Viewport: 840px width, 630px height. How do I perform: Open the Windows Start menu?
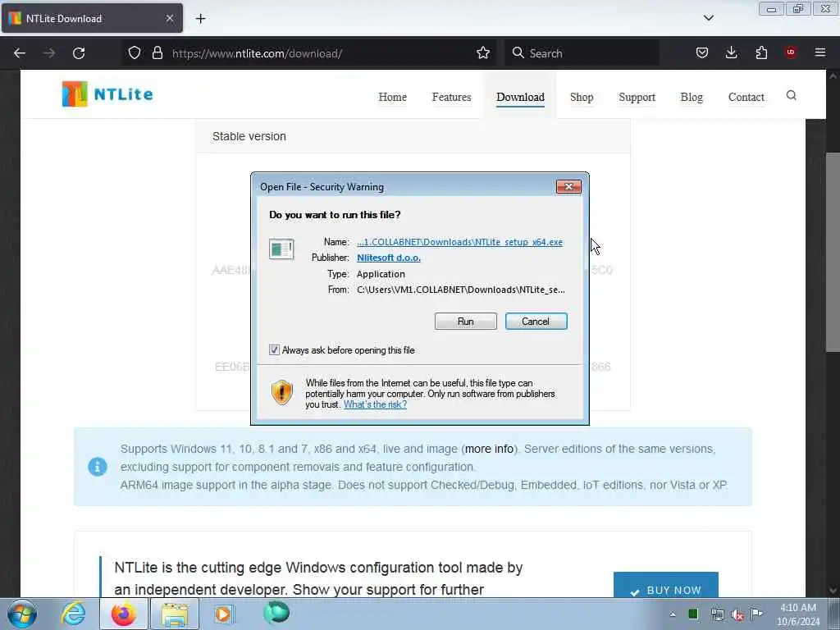[22, 614]
